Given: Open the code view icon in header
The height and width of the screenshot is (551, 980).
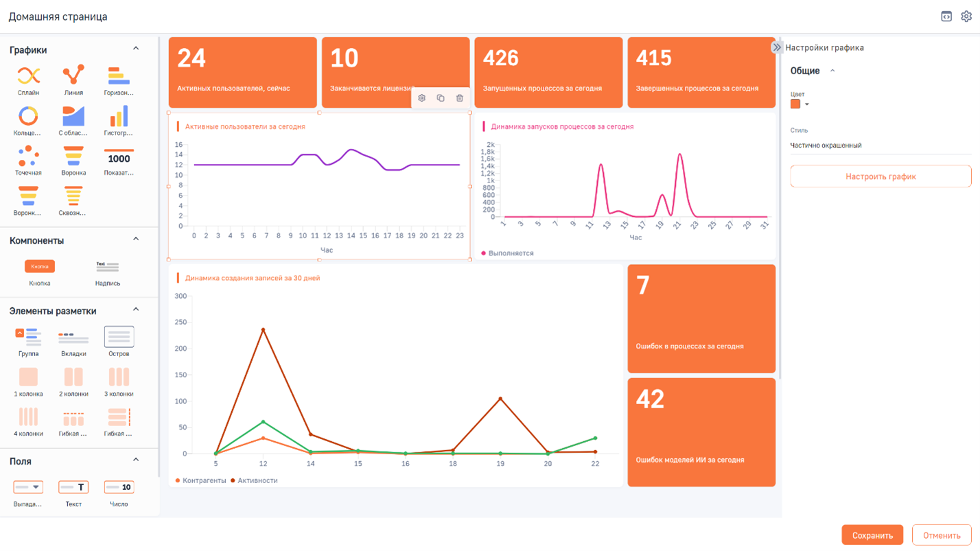Looking at the screenshot, I should pyautogui.click(x=946, y=16).
